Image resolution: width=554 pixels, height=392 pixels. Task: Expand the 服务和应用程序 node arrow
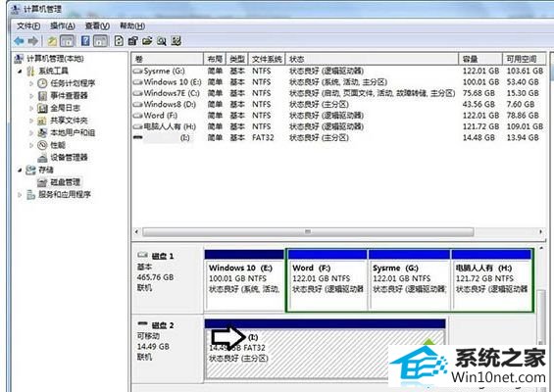coord(20,195)
